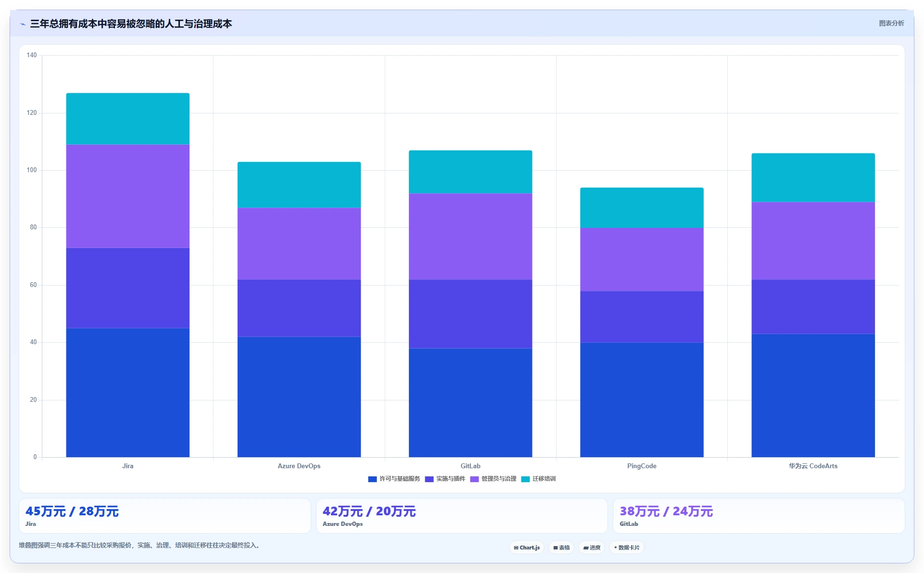The width and height of the screenshot is (924, 573).
Task: Click the Azure DevOps indigo segment
Action: 299,308
